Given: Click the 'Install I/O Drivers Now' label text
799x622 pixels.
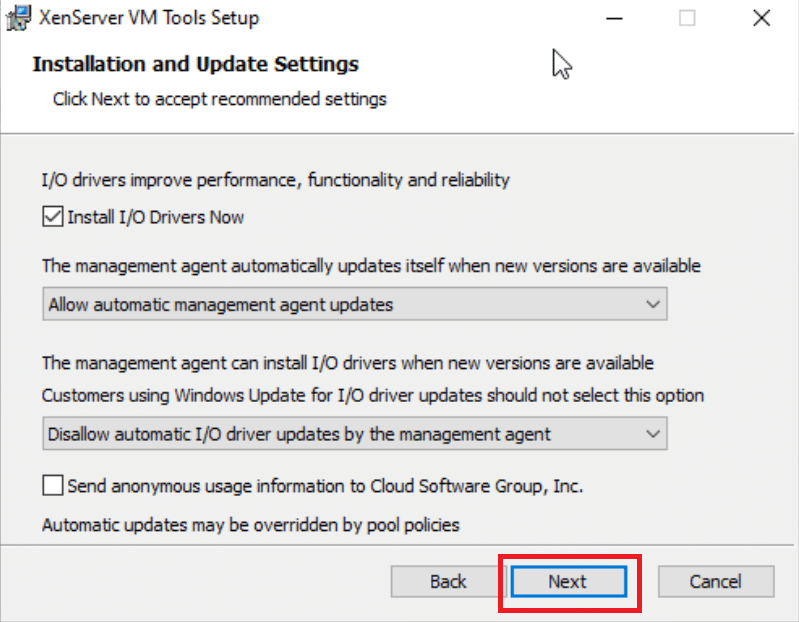Looking at the screenshot, I should (x=155, y=217).
